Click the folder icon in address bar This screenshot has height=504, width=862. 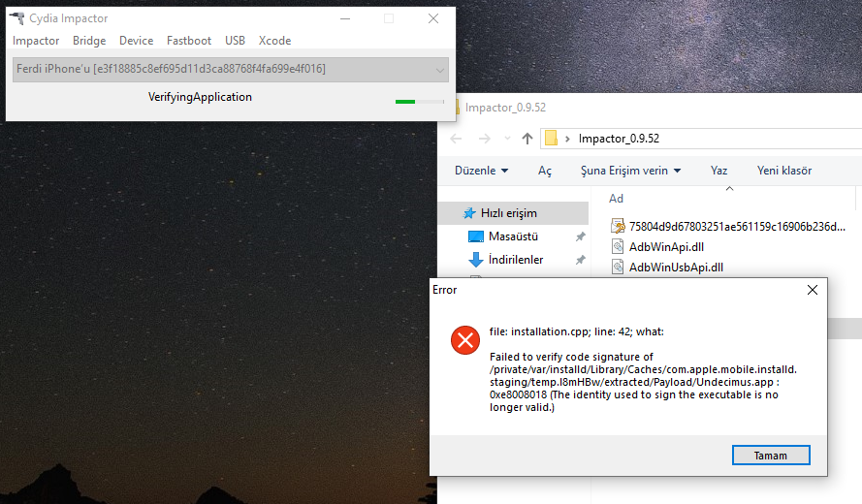tap(551, 139)
